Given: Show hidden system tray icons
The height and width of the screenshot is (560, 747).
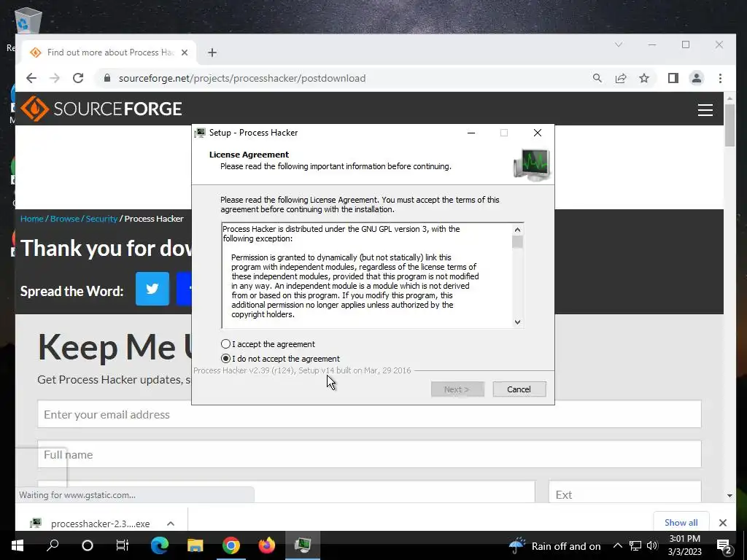Looking at the screenshot, I should click(617, 545).
